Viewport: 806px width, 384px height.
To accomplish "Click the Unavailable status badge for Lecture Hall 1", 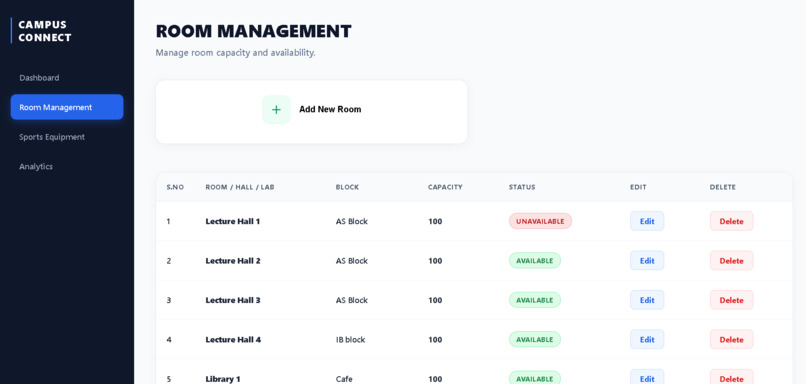I will (x=540, y=221).
